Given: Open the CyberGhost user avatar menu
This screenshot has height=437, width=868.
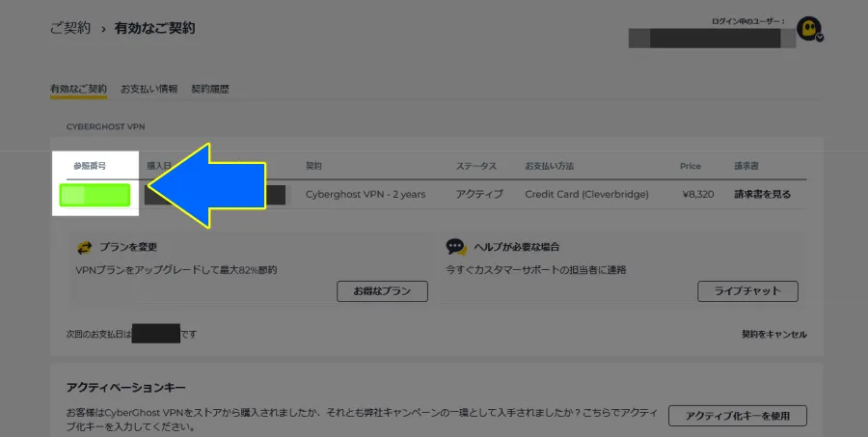Looking at the screenshot, I should click(810, 29).
